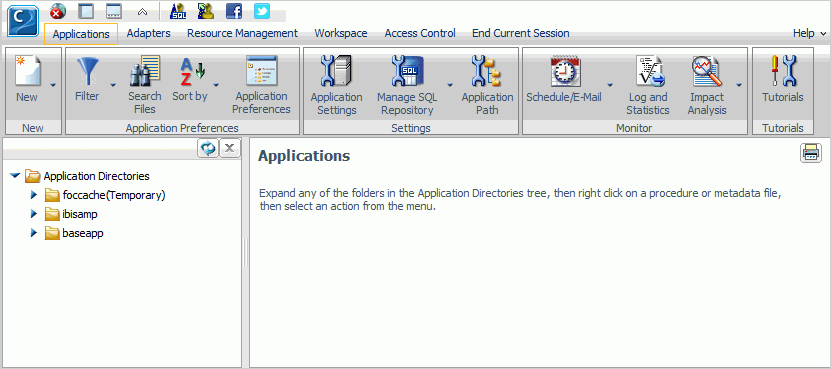This screenshot has width=831, height=369.
Task: Click the Application Path label
Action: pos(487,104)
